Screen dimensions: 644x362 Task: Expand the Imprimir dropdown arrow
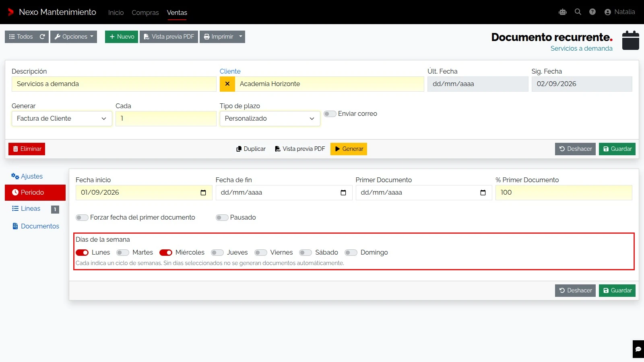coord(241,37)
